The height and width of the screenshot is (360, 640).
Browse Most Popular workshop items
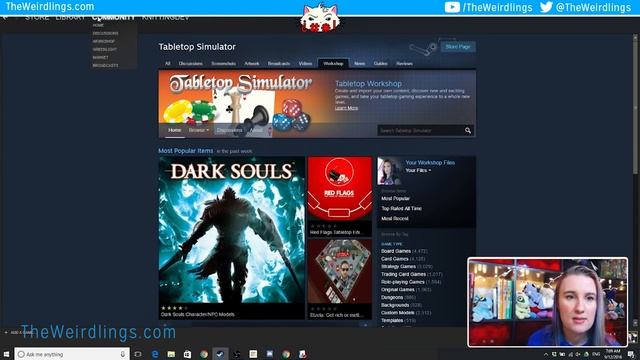tap(396, 198)
